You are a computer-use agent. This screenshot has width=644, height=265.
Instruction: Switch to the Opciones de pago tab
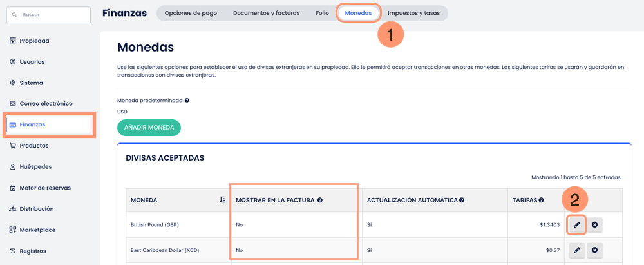click(x=191, y=13)
